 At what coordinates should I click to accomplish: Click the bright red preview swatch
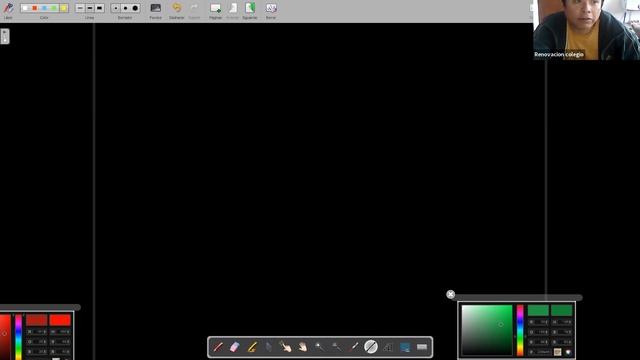[60, 320]
